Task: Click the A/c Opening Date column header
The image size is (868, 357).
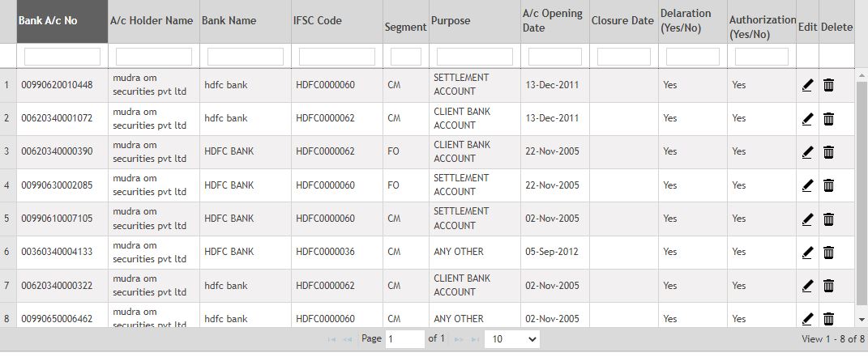Action: coord(554,21)
